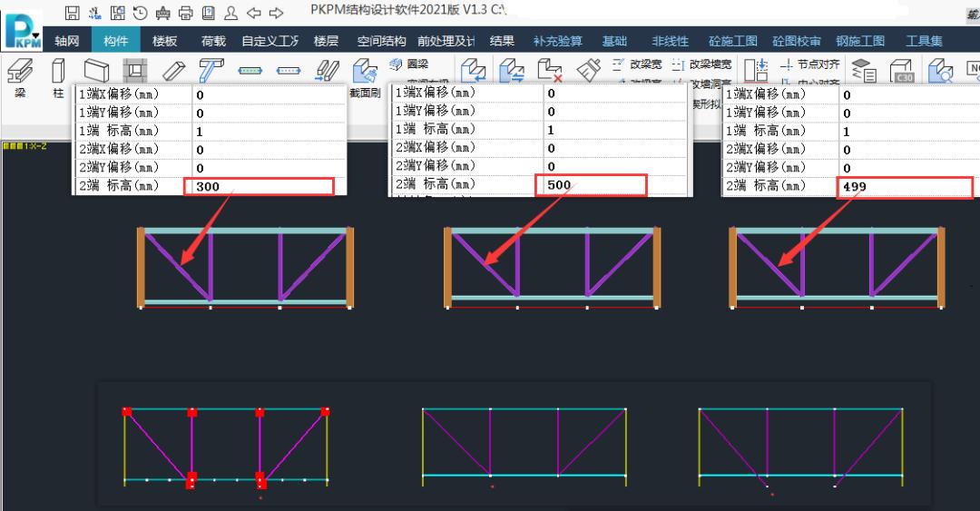The height and width of the screenshot is (511, 980).
Task: Open the 前处理及计算 tab
Action: click(x=446, y=41)
